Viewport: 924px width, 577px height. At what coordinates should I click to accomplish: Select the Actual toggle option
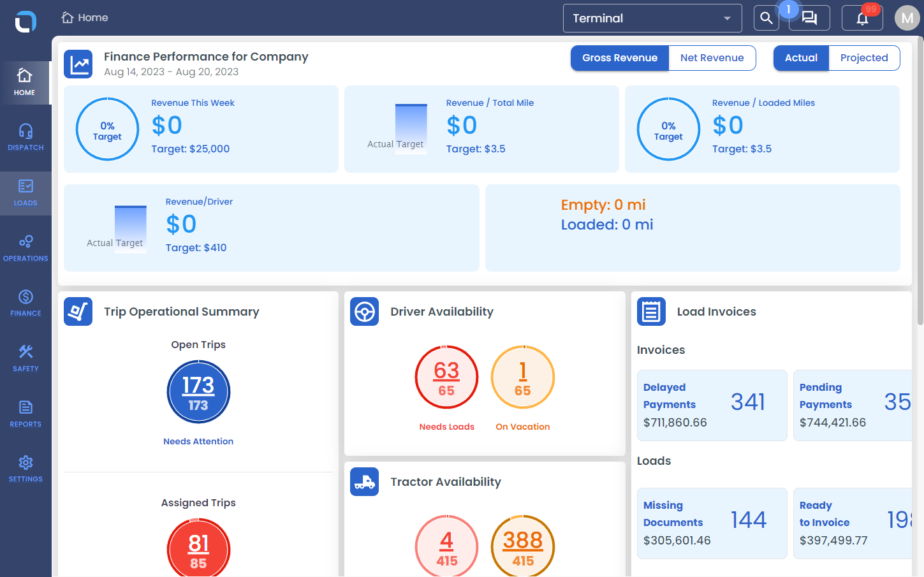click(801, 58)
